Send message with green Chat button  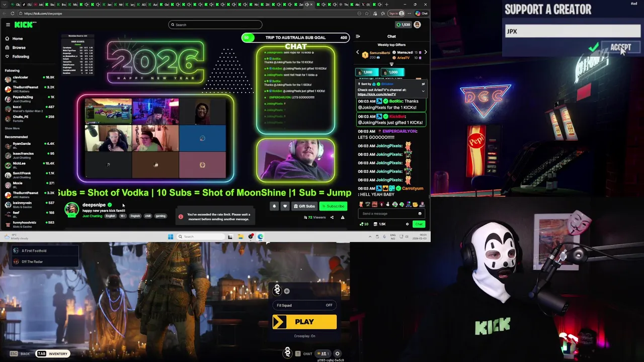(x=419, y=224)
